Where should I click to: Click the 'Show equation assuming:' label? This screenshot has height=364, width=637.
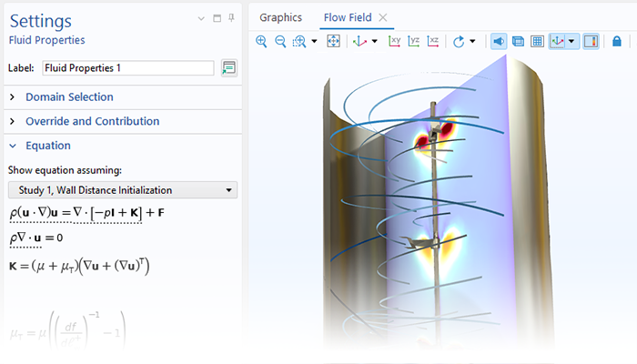pyautogui.click(x=65, y=170)
